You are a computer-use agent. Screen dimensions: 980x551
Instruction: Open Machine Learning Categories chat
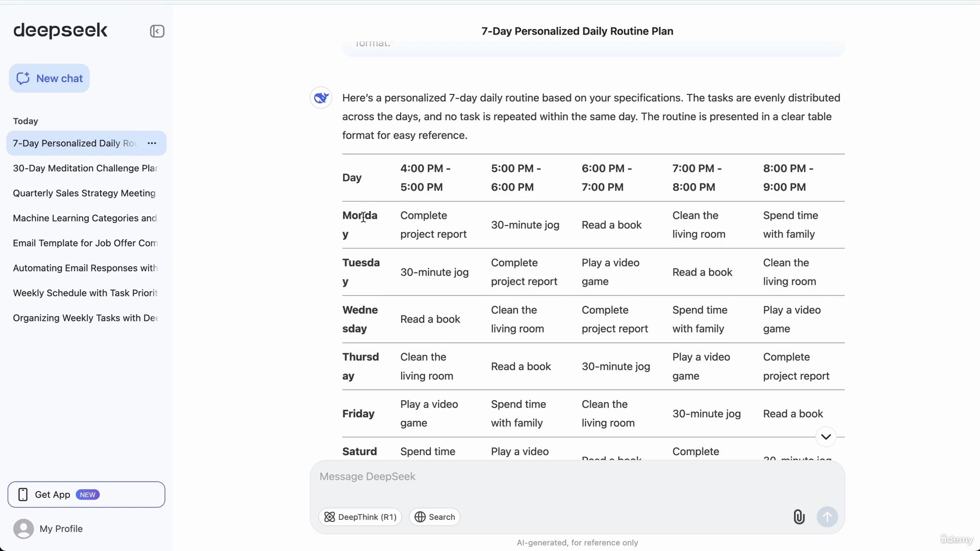85,218
